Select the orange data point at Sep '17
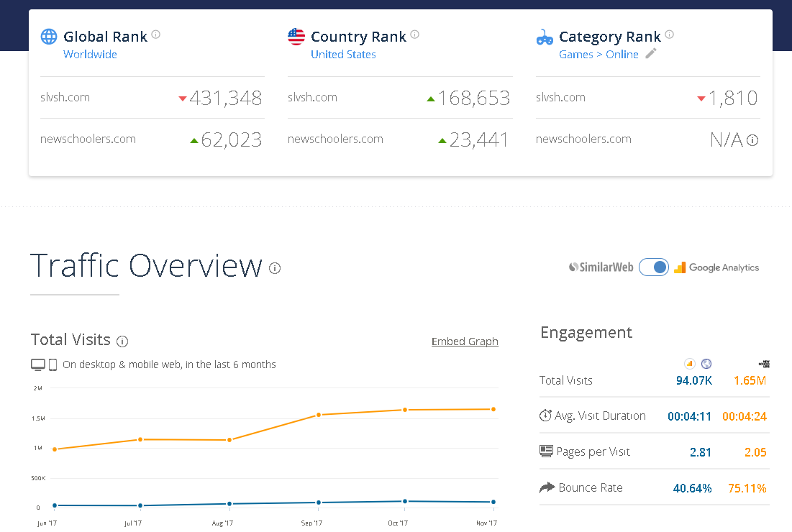Viewport: 792px width, 532px height. (319, 415)
